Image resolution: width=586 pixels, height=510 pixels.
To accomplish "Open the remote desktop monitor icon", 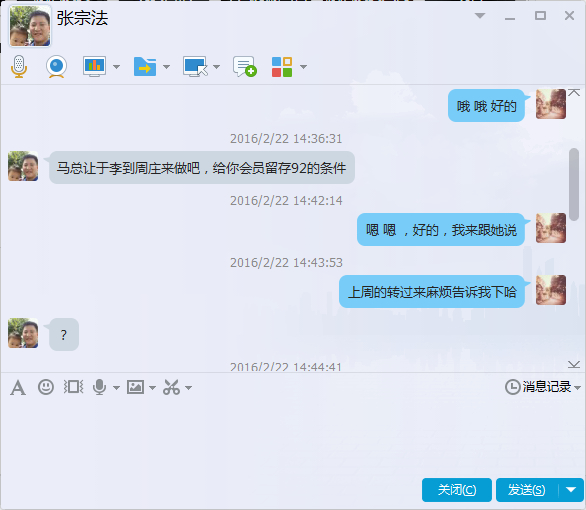I will click(x=195, y=67).
